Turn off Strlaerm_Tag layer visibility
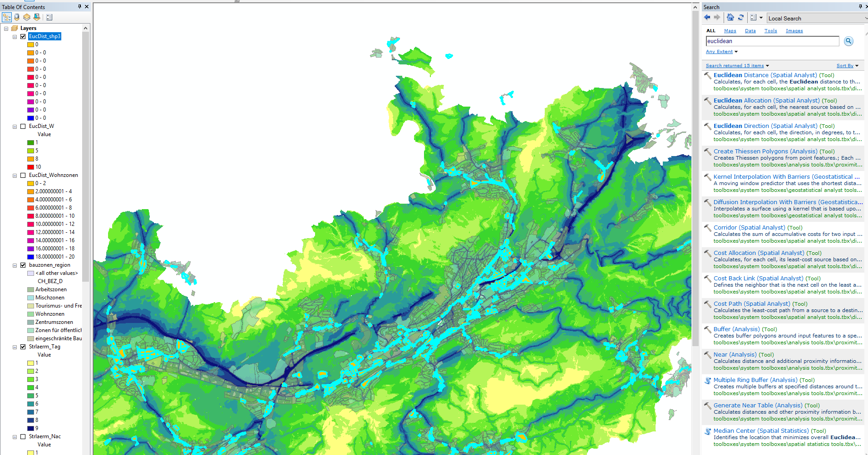Image resolution: width=868 pixels, height=455 pixels. 23,347
